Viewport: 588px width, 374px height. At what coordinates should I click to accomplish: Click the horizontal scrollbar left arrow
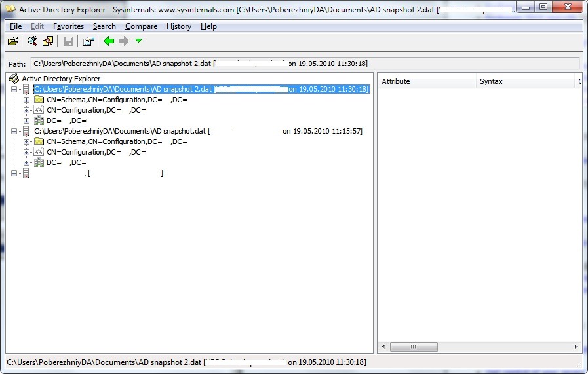pyautogui.click(x=383, y=346)
